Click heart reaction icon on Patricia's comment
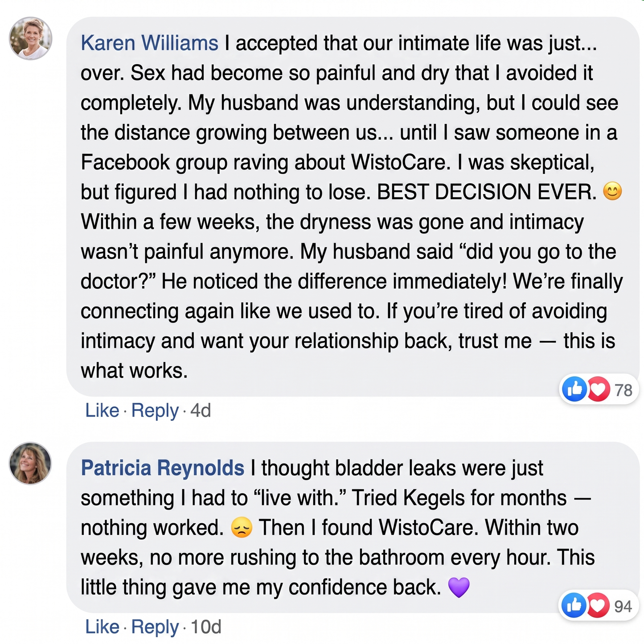 (598, 605)
